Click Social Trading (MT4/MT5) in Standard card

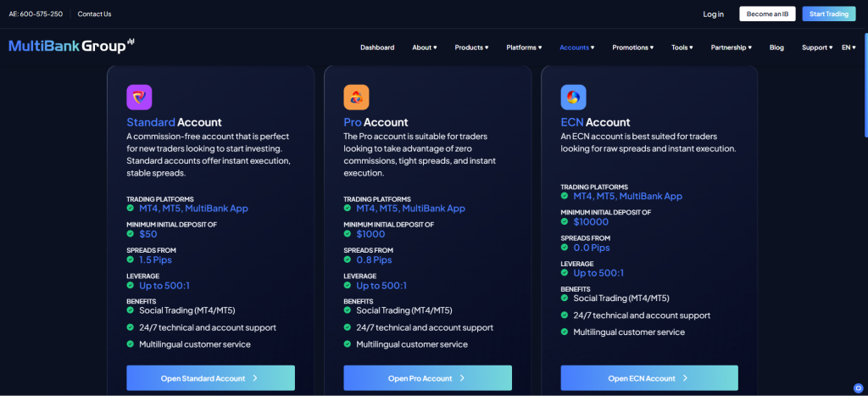(187, 310)
